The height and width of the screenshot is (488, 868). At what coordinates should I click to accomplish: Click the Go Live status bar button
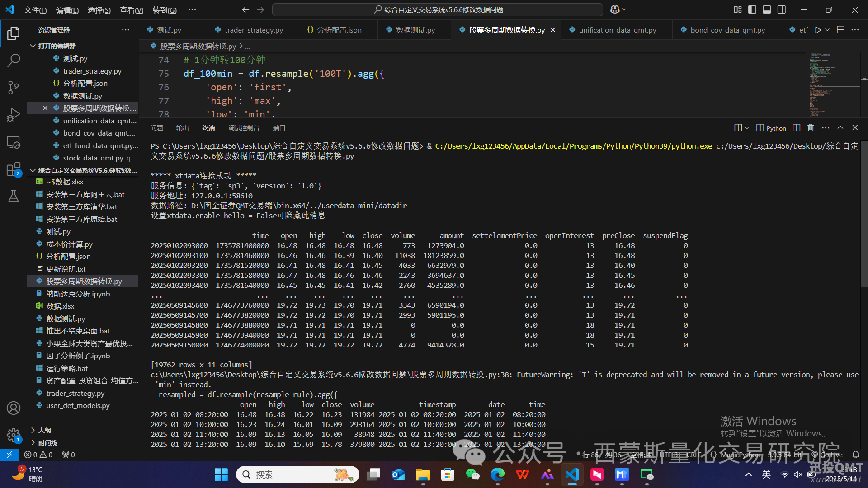(x=828, y=455)
